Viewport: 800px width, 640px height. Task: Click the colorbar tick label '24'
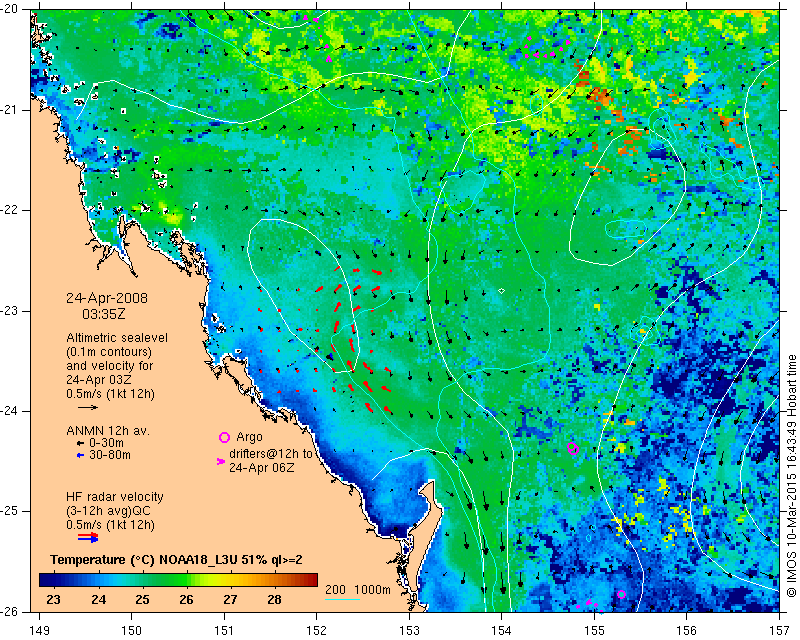coord(98,599)
